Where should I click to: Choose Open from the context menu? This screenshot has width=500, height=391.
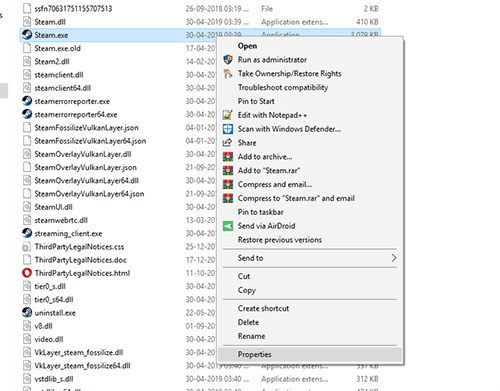coord(247,46)
